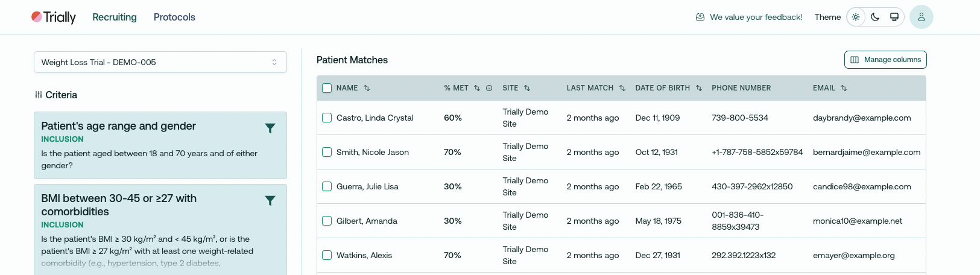Viewport: 980px width, 275px height.
Task: Click the % Met info icon
Action: point(489,88)
